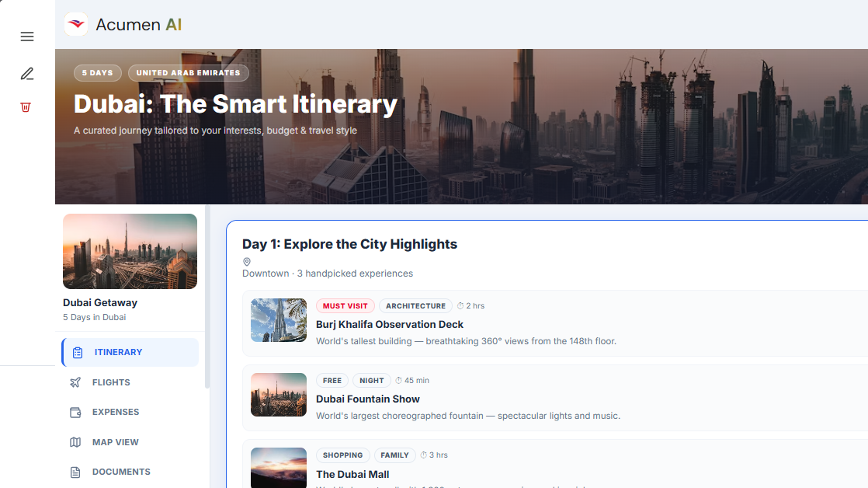Click the MUST VISIT tag
This screenshot has width=868, height=488.
coord(345,305)
